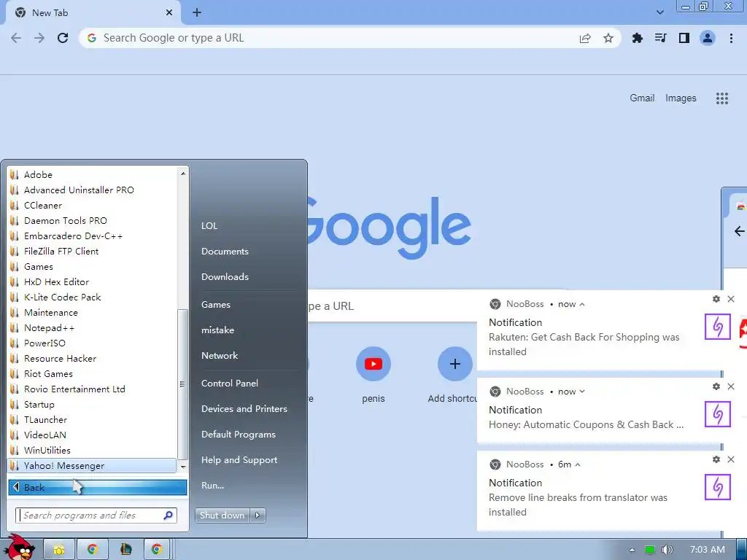The image size is (747, 560).
Task: Open Default Programs entry
Action: click(x=239, y=435)
